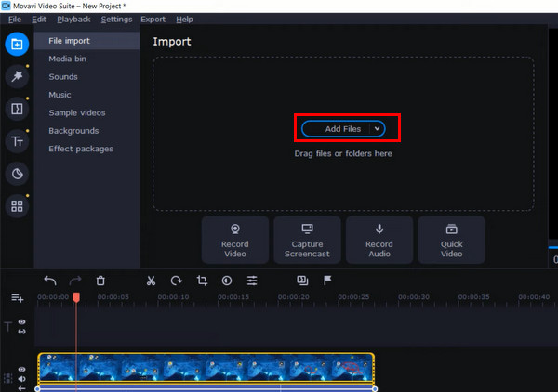
Task: Open the Transition wizard icon
Action: [x=302, y=281]
